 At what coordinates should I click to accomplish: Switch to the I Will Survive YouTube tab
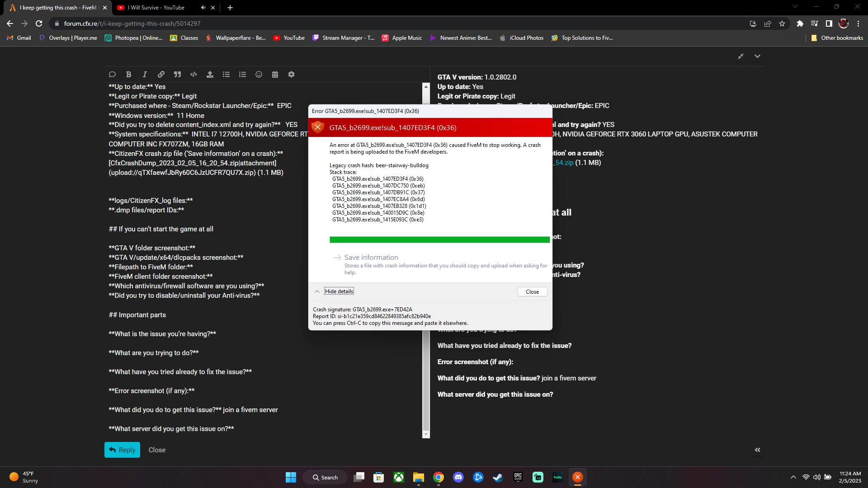pos(156,8)
